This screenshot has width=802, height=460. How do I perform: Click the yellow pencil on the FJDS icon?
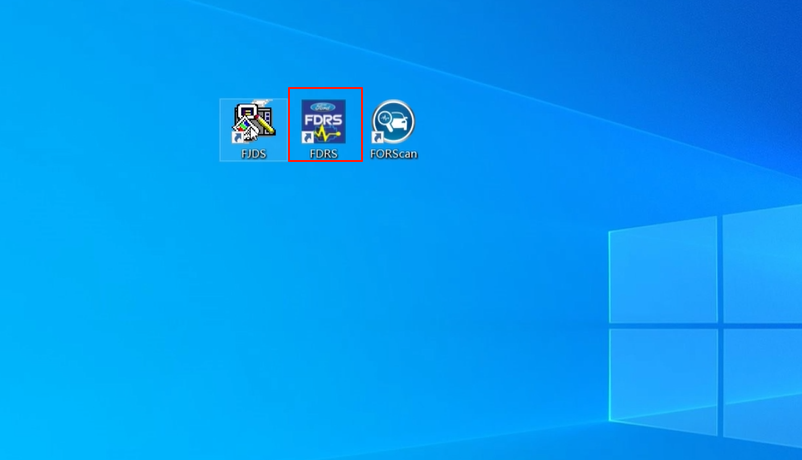264,126
